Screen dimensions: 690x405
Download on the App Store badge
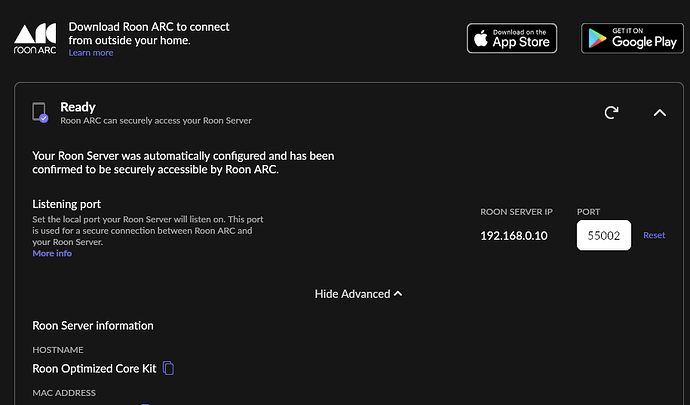512,38
